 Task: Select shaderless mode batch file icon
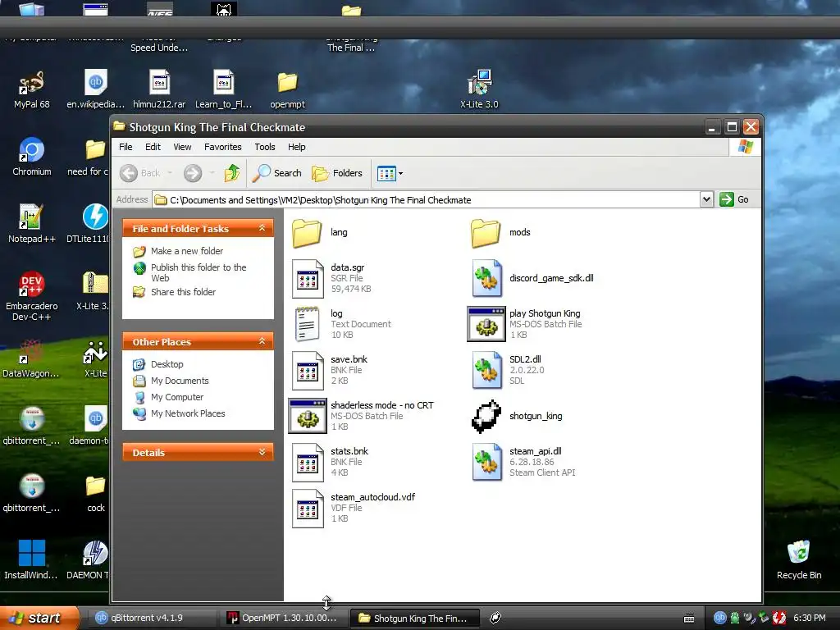pos(308,416)
